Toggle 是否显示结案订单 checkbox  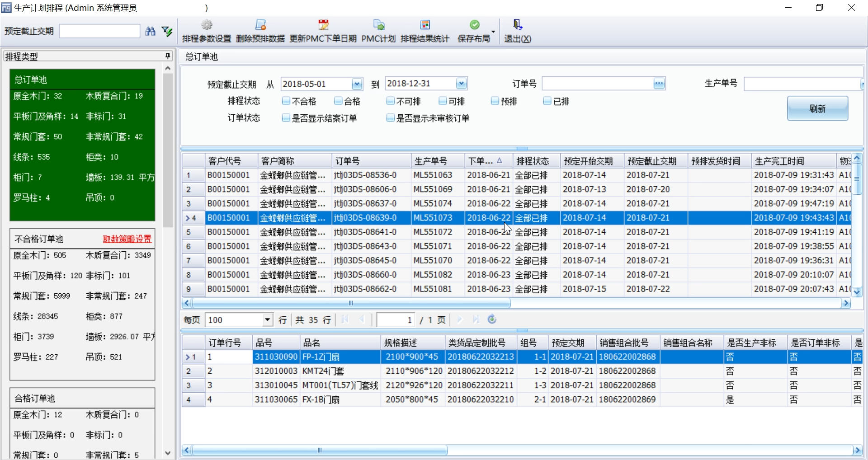[286, 118]
